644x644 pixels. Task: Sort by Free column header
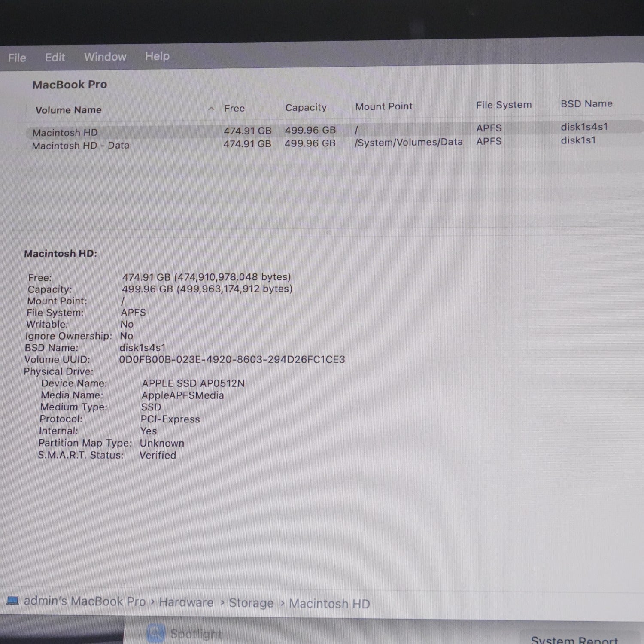click(234, 108)
